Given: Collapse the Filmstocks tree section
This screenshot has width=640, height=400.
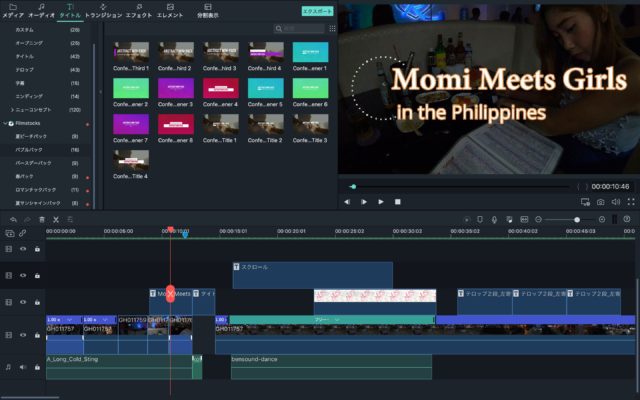Looking at the screenshot, I should (x=6, y=123).
